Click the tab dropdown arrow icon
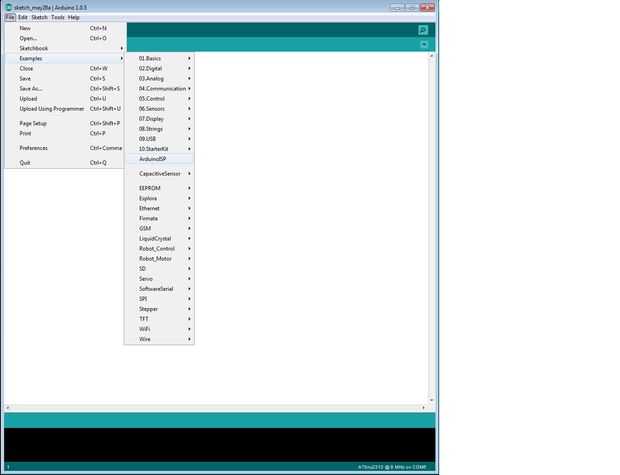 pyautogui.click(x=424, y=45)
